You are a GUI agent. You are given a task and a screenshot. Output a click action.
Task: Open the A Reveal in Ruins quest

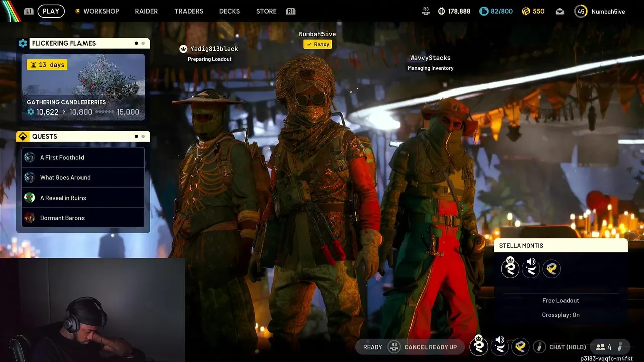(83, 198)
